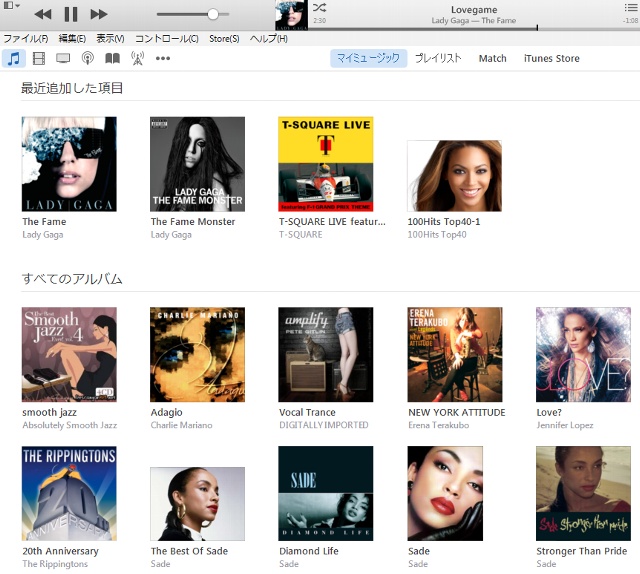The height and width of the screenshot is (574, 640).
Task: Go to the iTunes Store tab
Action: 551,58
